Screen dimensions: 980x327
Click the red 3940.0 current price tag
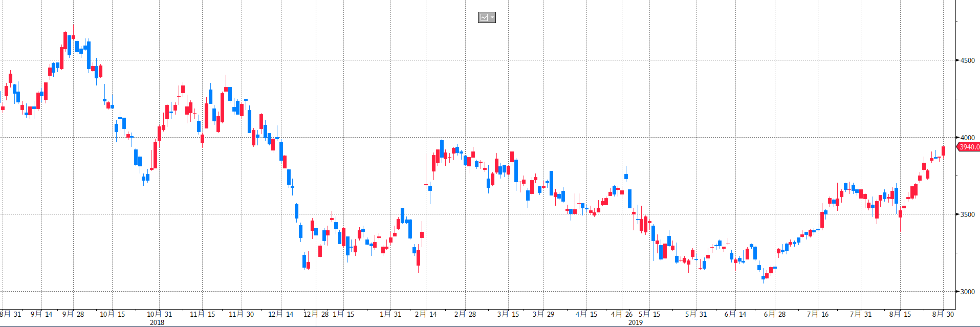(969, 147)
